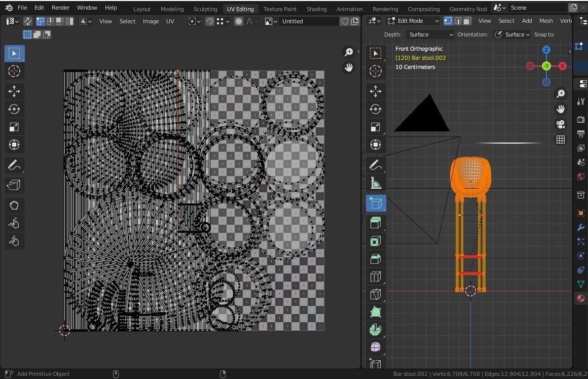Toggle snapping in the UV editor header

pos(210,21)
